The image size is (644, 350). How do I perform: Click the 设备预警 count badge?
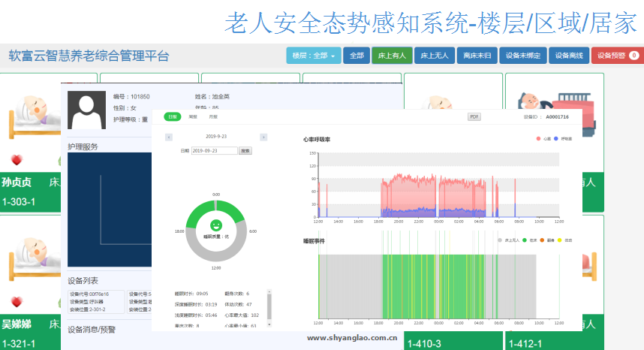pyautogui.click(x=634, y=56)
